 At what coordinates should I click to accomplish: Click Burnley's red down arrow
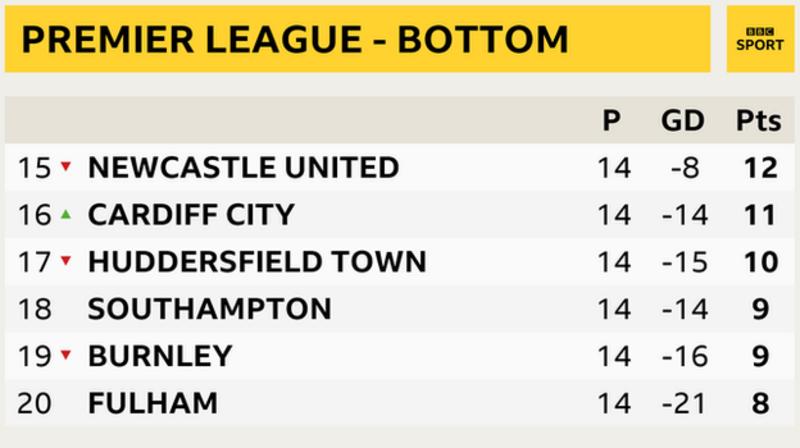[66, 354]
